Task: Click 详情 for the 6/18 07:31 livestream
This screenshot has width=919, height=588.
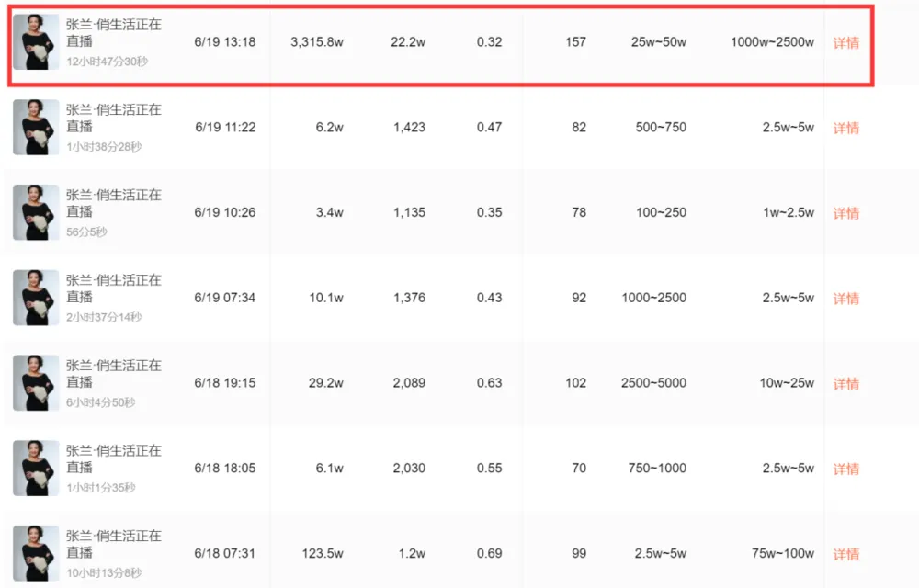Action: (x=845, y=555)
